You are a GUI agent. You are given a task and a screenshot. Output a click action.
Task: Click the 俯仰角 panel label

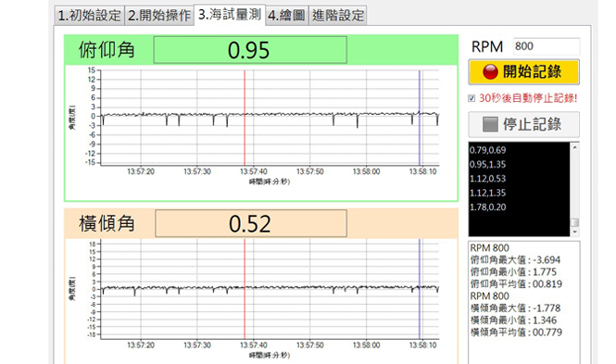click(x=107, y=50)
